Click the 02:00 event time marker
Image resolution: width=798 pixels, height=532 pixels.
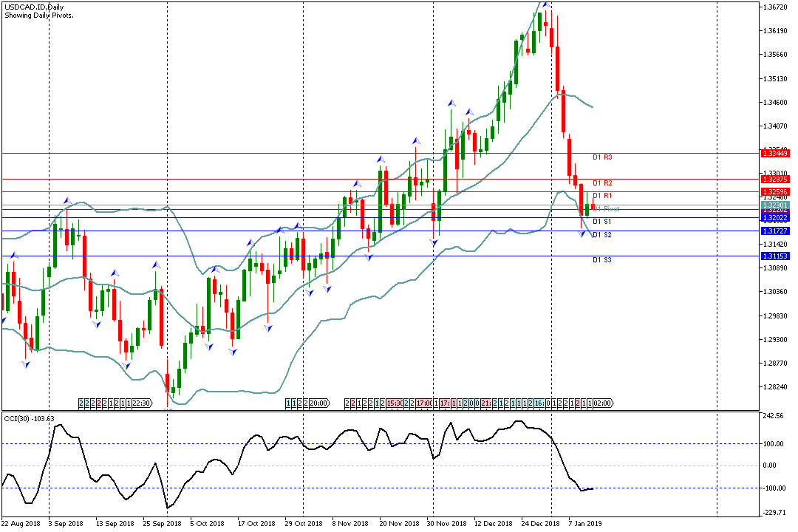(603, 403)
